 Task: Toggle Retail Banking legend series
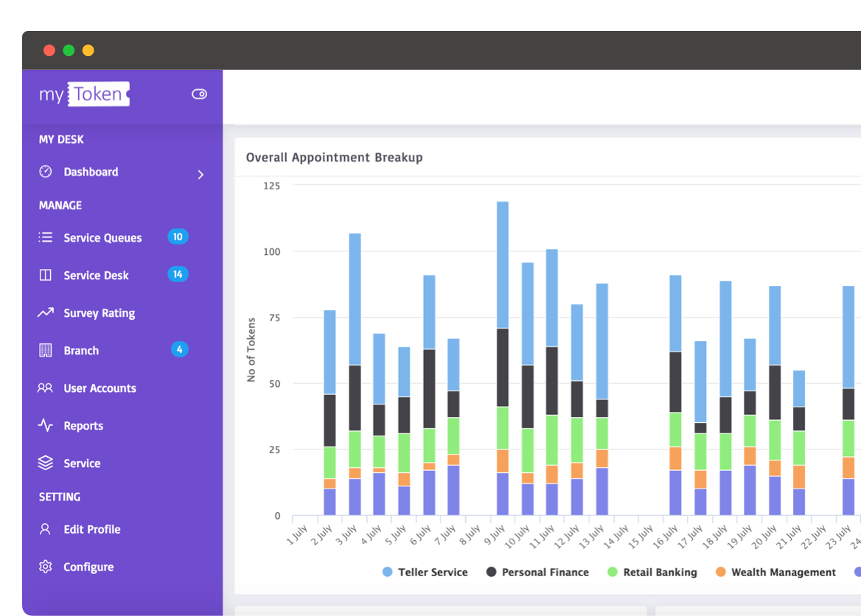(652, 572)
